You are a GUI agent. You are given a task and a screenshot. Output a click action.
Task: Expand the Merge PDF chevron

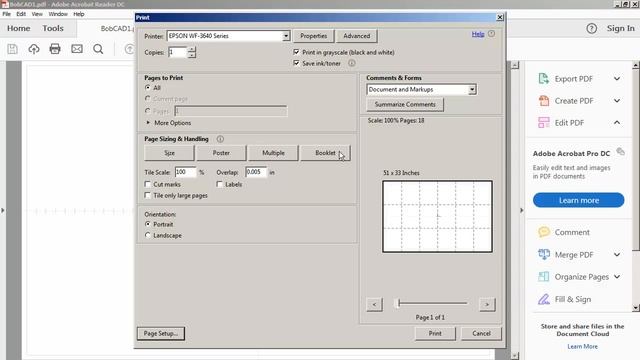tap(617, 254)
